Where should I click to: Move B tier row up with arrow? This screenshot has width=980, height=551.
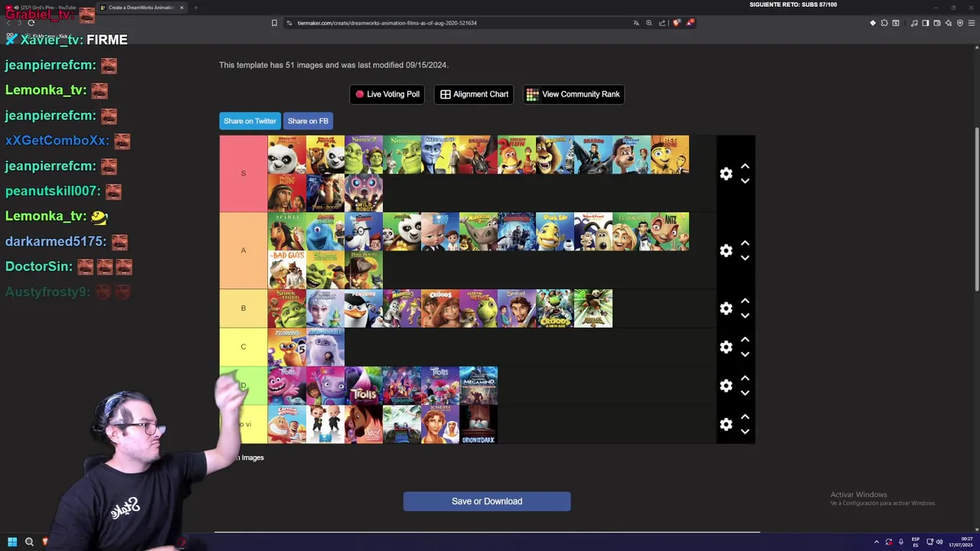pyautogui.click(x=745, y=301)
